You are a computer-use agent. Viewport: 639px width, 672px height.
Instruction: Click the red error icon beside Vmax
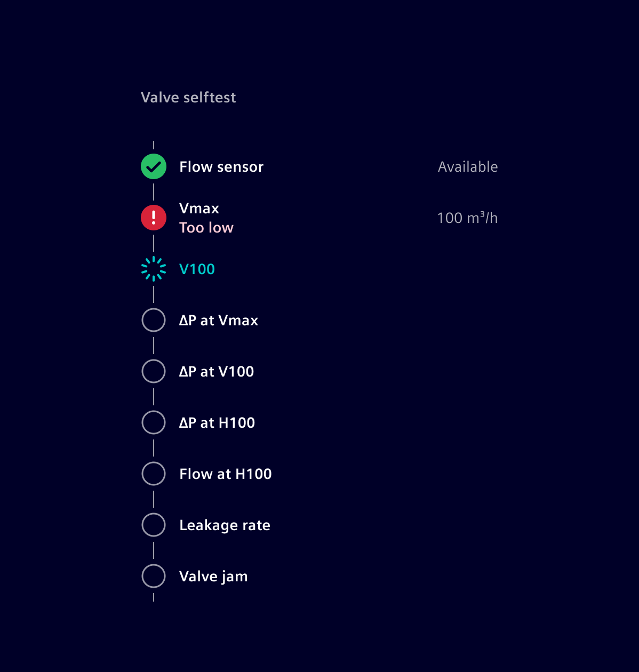coord(154,218)
